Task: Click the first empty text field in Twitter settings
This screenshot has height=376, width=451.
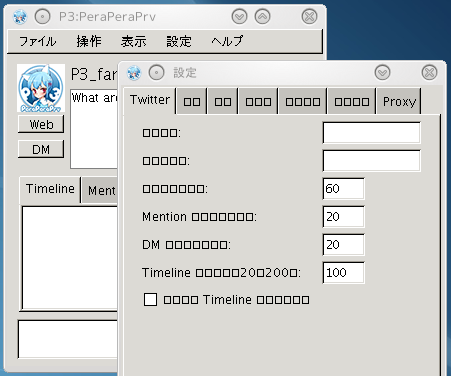Action: (372, 133)
